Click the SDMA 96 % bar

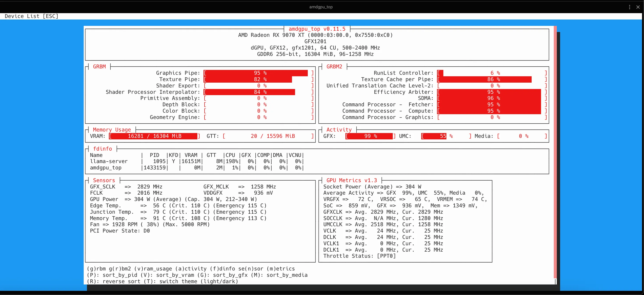tap(492, 98)
